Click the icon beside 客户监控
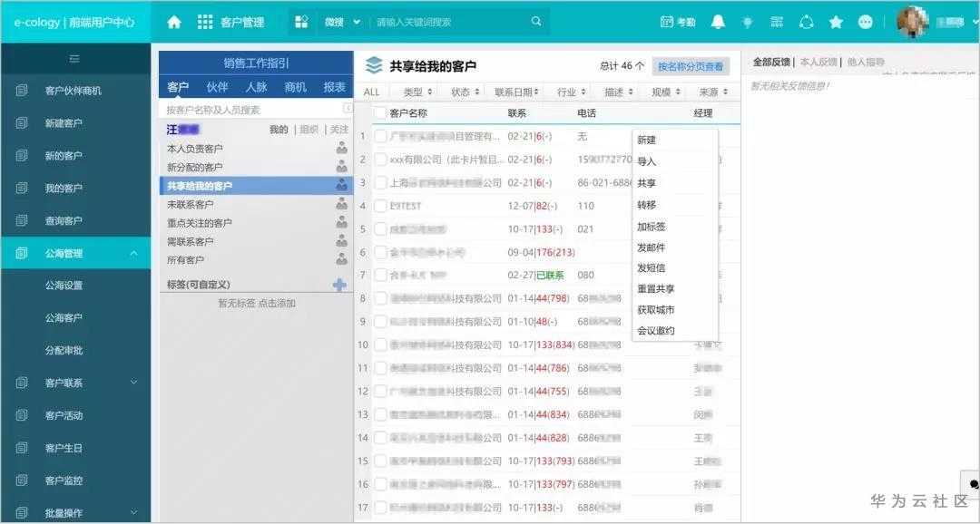Viewport: 980px width, 524px height. (22, 480)
